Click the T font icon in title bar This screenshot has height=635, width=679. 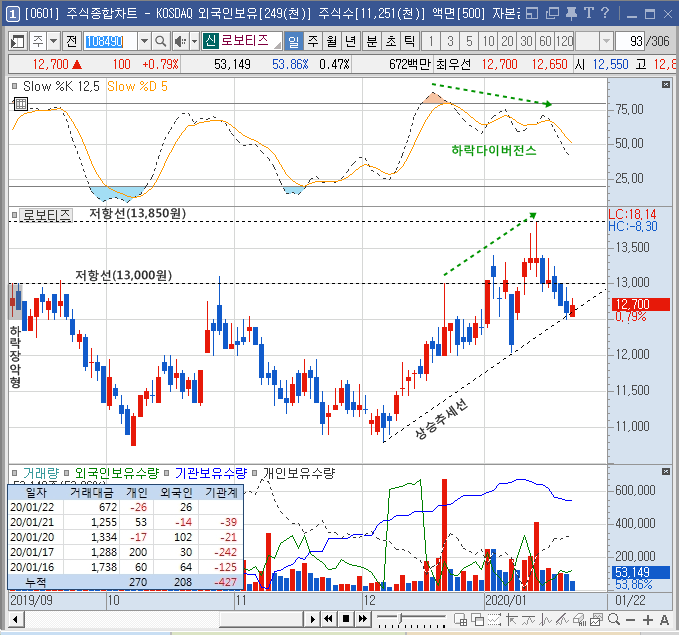(588, 13)
